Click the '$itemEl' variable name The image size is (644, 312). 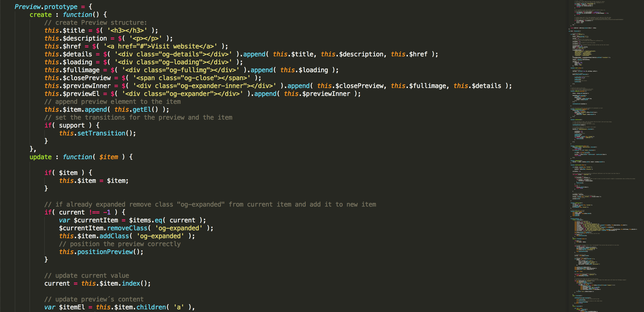[72, 307]
